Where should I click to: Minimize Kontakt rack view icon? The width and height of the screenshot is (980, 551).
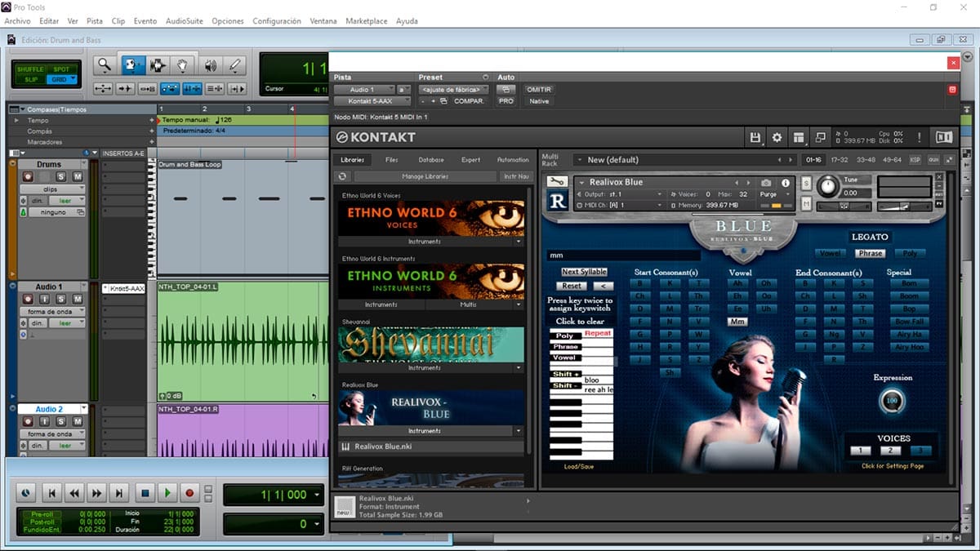click(820, 137)
